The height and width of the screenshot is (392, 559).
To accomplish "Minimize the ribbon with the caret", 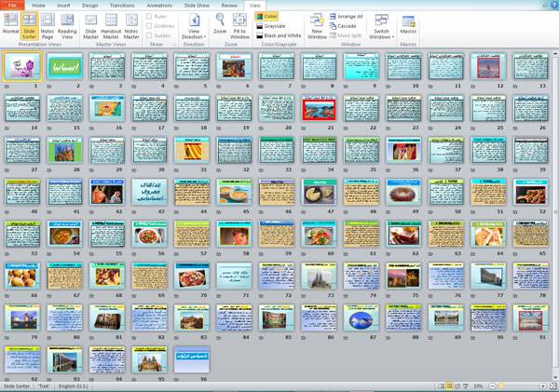I will [545, 5].
